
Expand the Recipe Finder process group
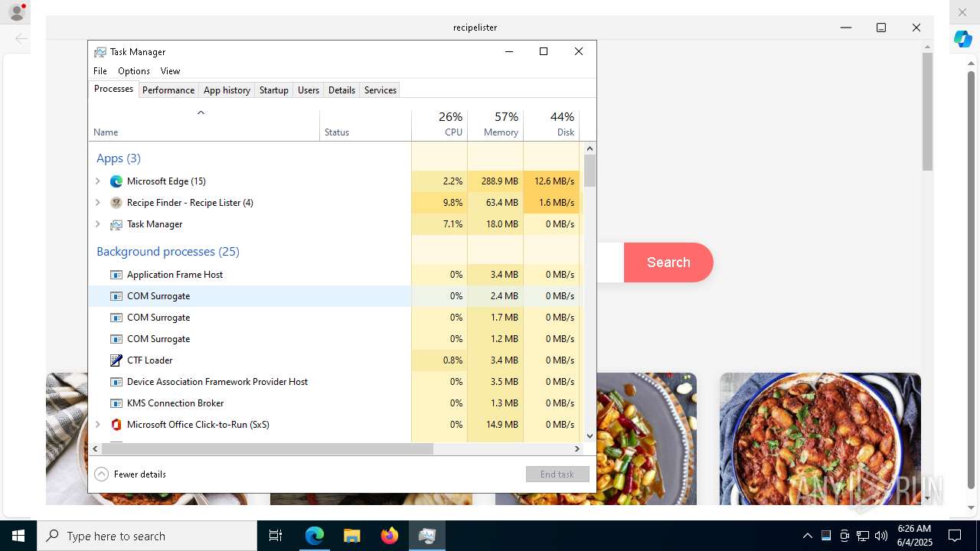coord(97,203)
